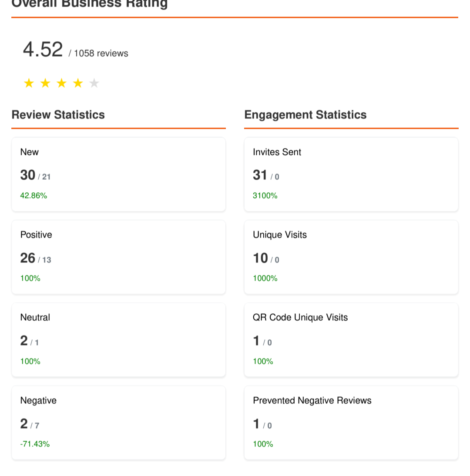Click the Review Statistics heading
The image size is (470, 476).
(x=58, y=115)
